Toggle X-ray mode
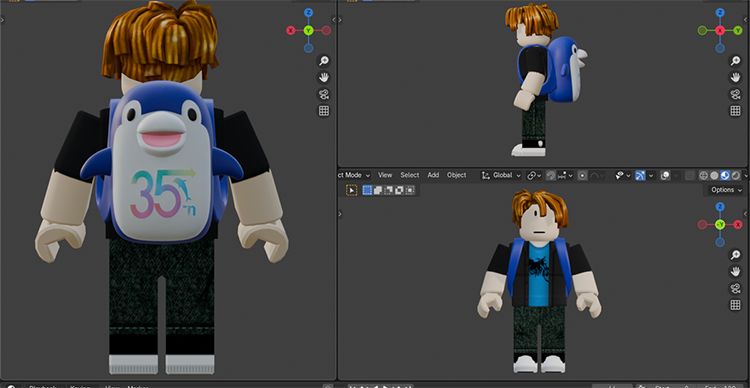The height and width of the screenshot is (388, 750). (x=690, y=176)
